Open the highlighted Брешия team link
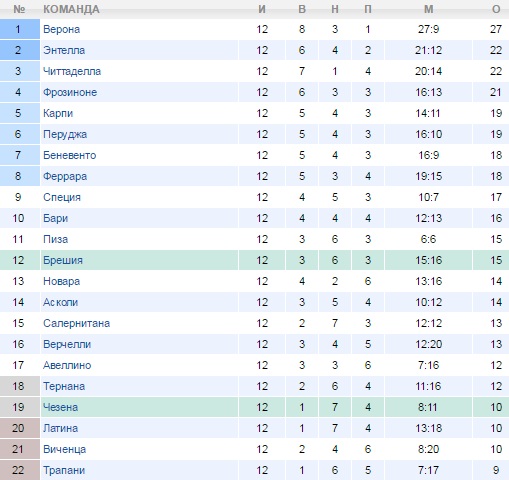The height and width of the screenshot is (480, 509). click(63, 260)
